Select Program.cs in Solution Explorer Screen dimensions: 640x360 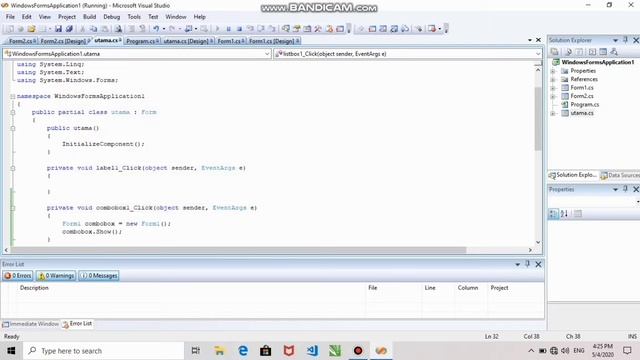(x=584, y=104)
